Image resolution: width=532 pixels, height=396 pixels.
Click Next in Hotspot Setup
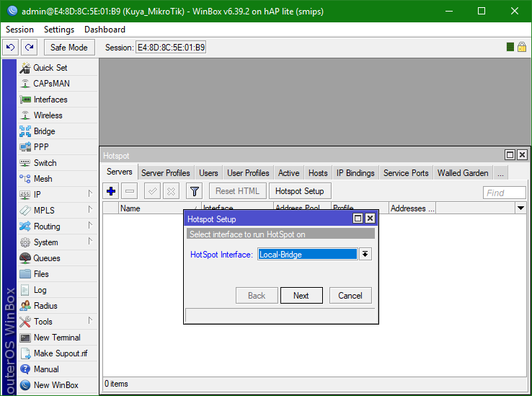301,296
